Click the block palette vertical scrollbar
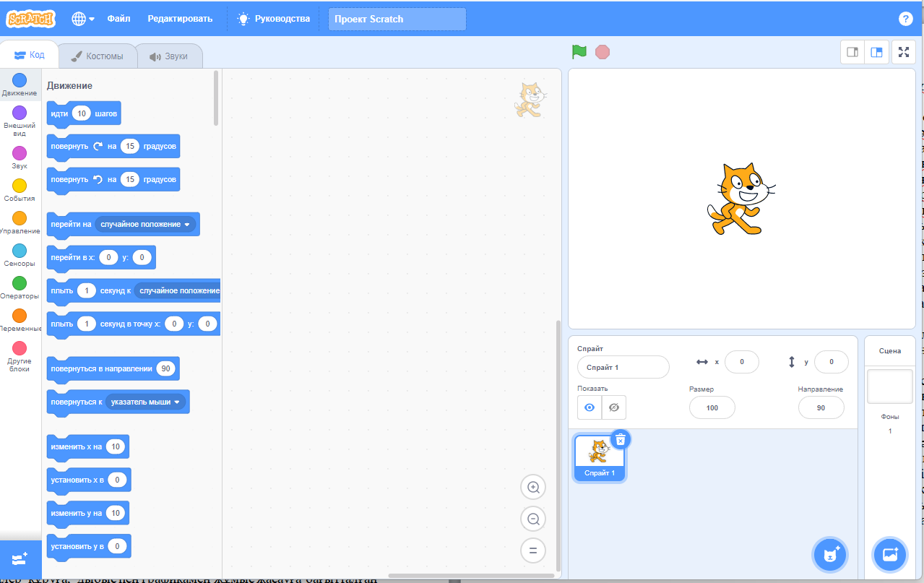 point(216,98)
